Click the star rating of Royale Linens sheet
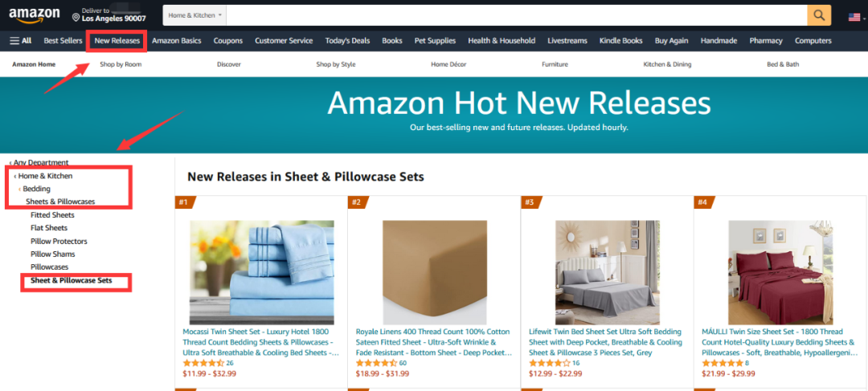The image size is (868, 391). (x=376, y=364)
